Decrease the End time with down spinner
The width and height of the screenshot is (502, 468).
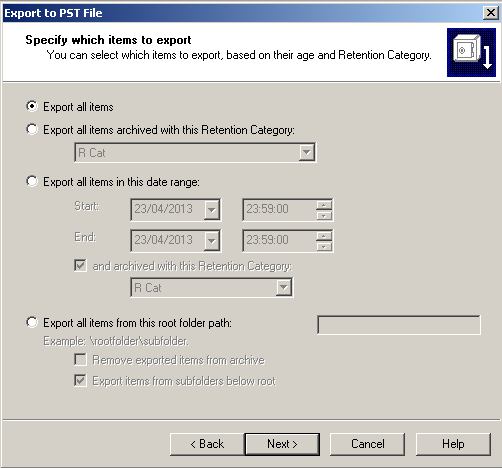[x=324, y=246]
